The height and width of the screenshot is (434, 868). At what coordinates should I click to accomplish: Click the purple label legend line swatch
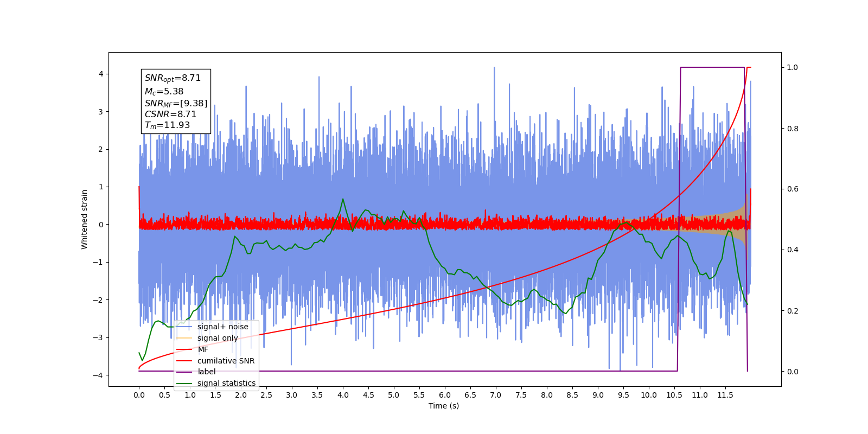(184, 372)
